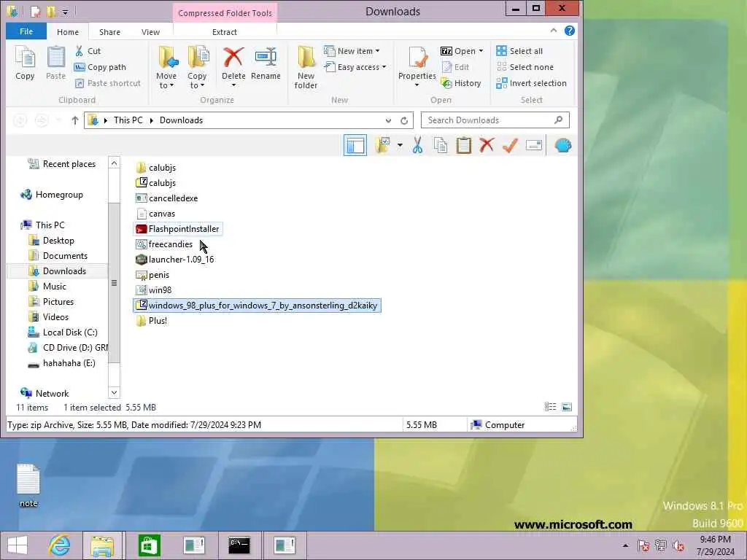Click blue globe icon in secondary toolbar
Screen dimensions: 747x560
pos(562,145)
